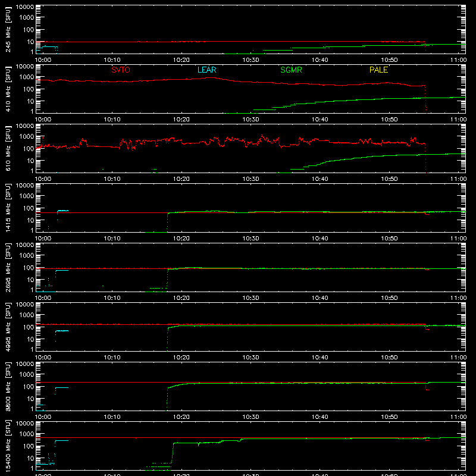Click the yellow PALE station legend label
Image resolution: width=476 pixels, height=476 pixels.
pyautogui.click(x=378, y=70)
